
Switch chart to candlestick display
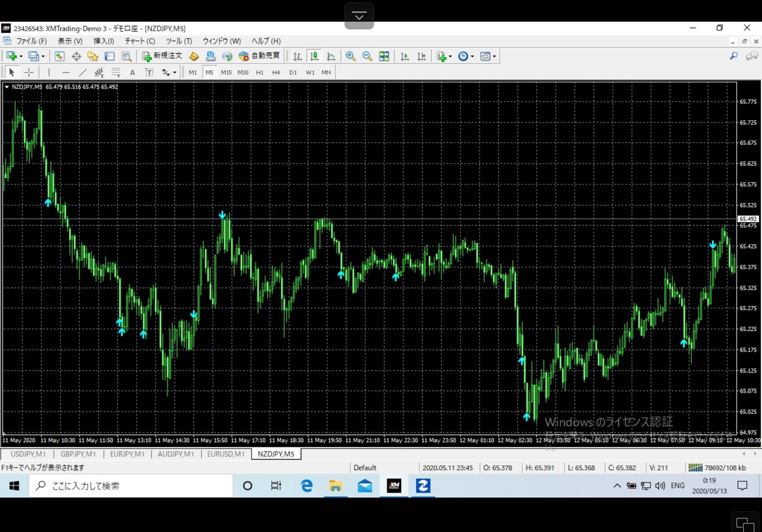(314, 56)
